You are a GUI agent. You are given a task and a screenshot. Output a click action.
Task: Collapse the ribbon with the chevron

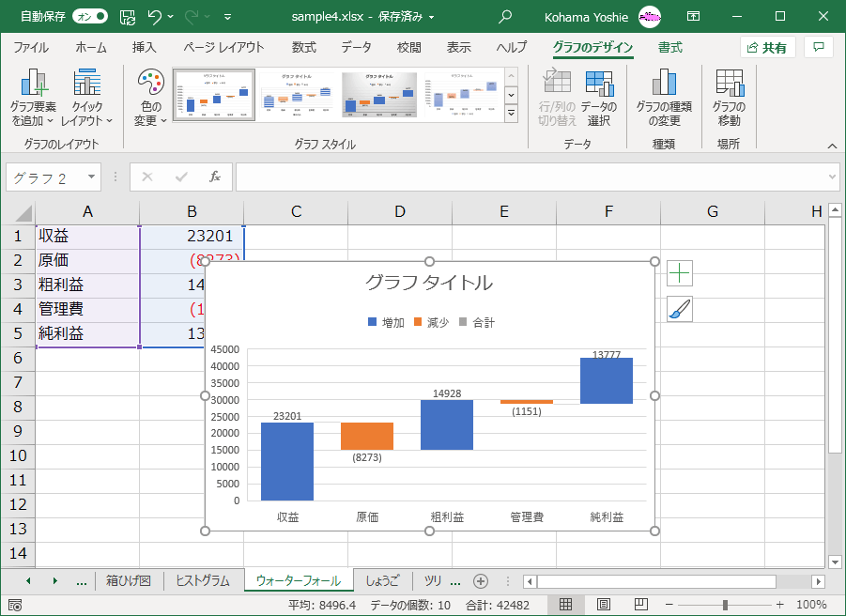(x=833, y=146)
